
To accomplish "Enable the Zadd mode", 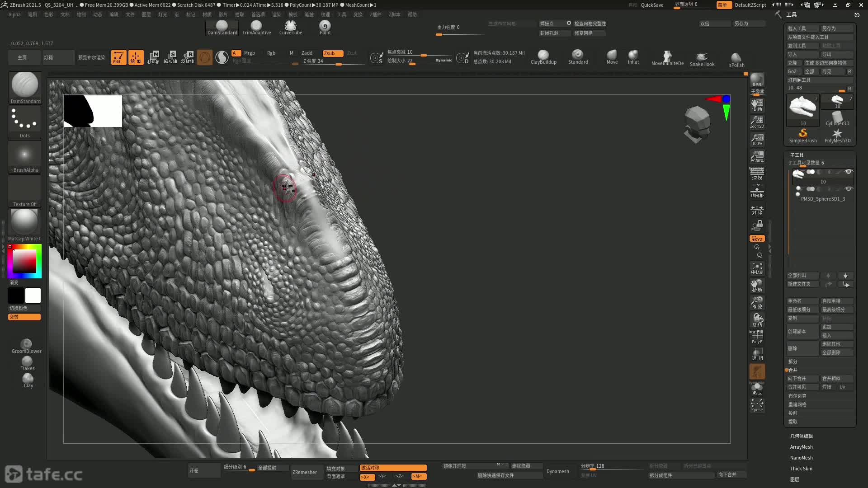I will tap(307, 53).
